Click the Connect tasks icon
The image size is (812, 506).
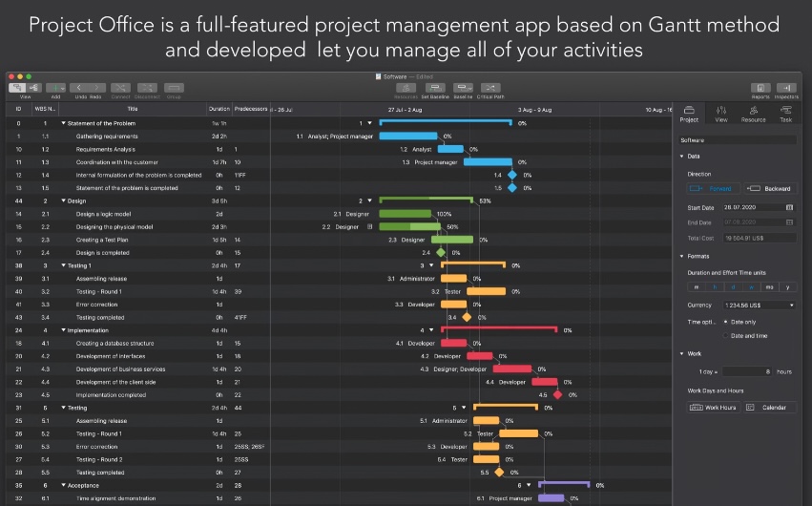coord(120,88)
